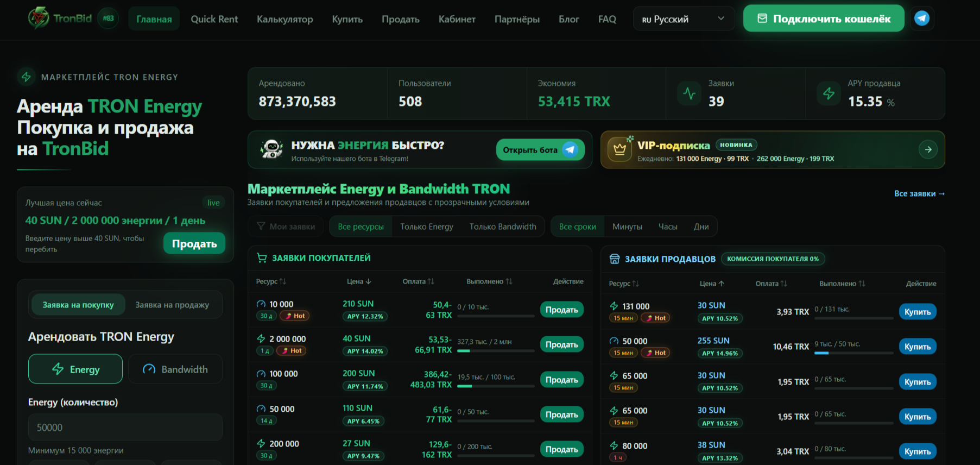Go to Главная page

pos(154,19)
